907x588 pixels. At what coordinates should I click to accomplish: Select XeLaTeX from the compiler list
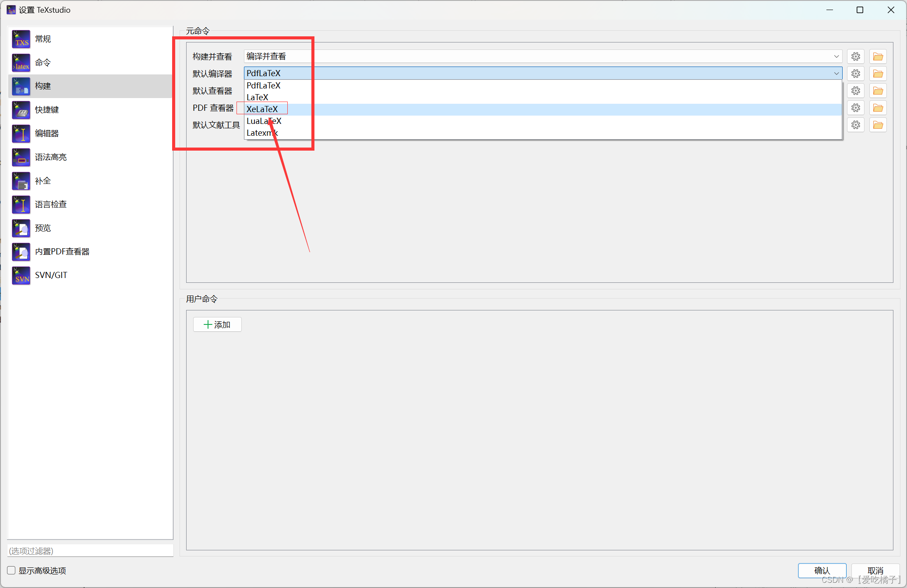tap(263, 109)
